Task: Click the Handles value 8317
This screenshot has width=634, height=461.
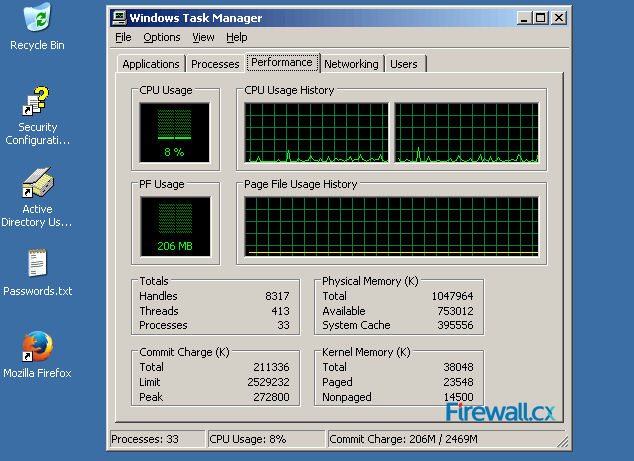Action: pyautogui.click(x=277, y=296)
